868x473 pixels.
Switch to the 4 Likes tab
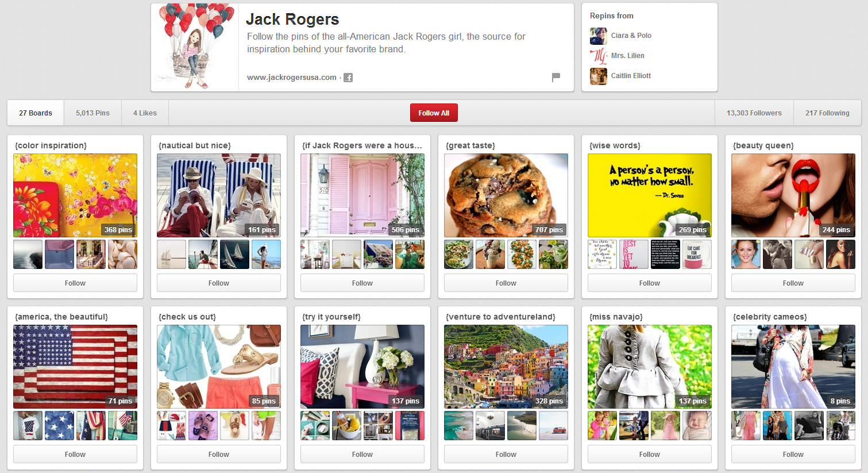[x=145, y=113]
